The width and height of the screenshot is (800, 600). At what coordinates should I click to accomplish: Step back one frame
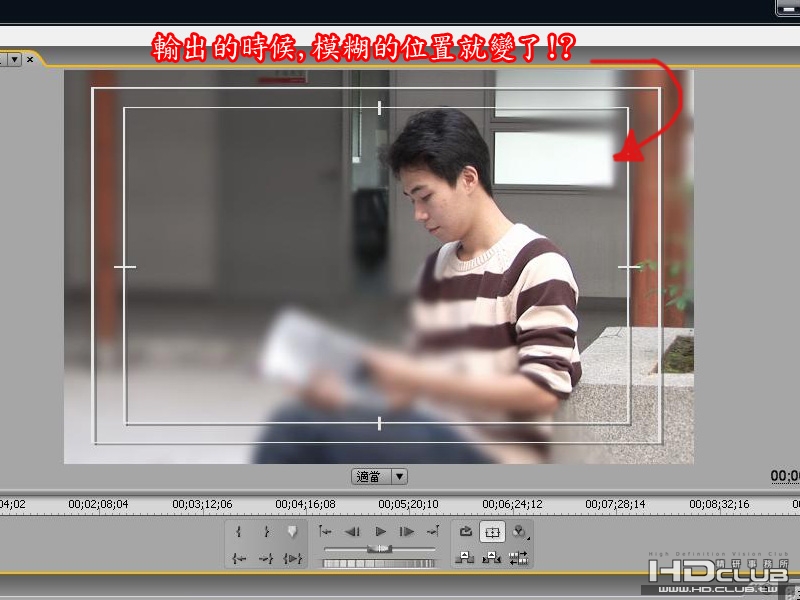[352, 532]
